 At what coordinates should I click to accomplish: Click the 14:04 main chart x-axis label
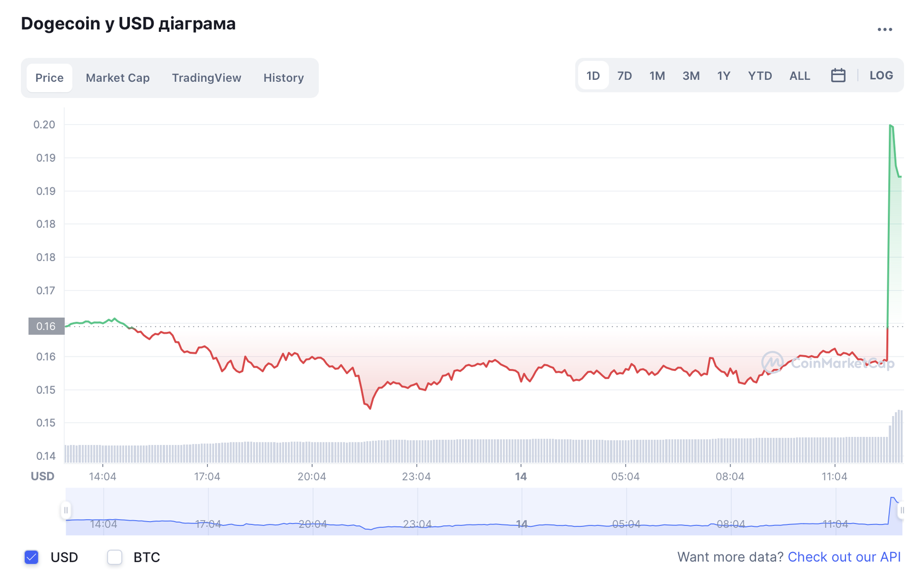[103, 477]
